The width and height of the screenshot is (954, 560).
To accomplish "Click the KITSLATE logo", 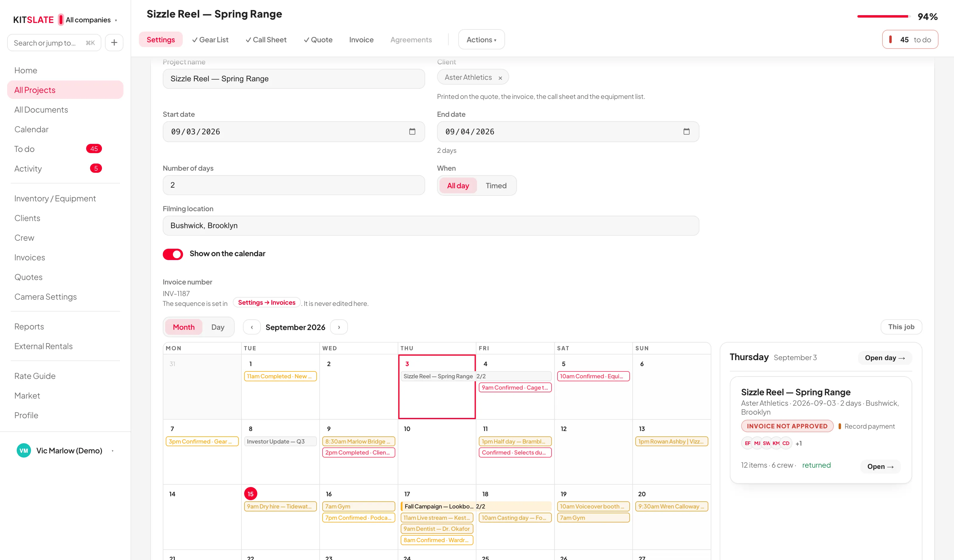I will pos(33,20).
